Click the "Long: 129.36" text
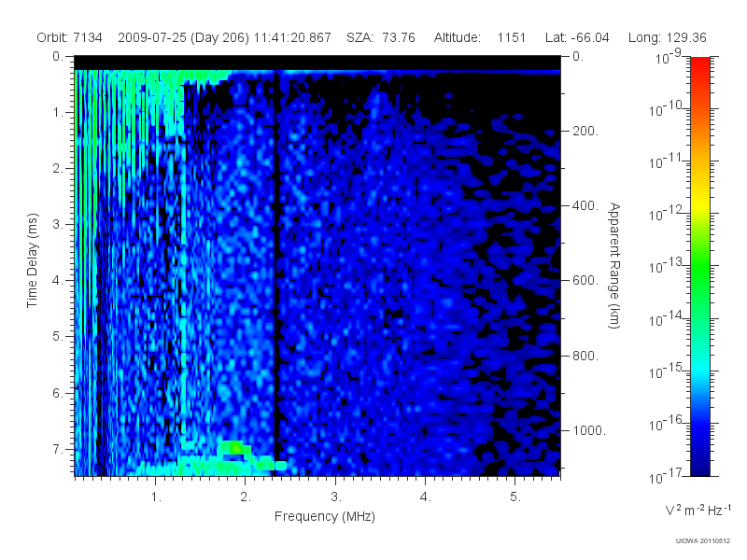 click(x=667, y=37)
